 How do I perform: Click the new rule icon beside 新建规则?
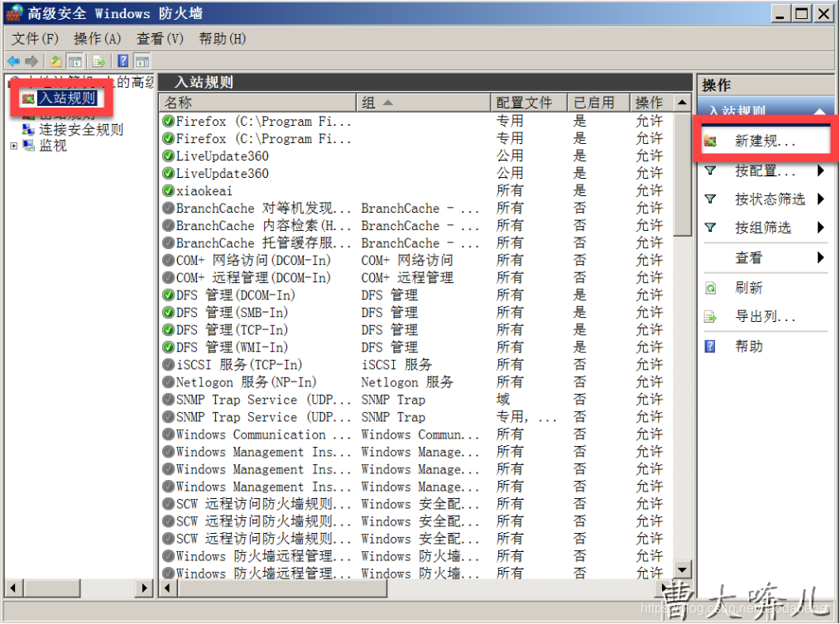point(710,142)
